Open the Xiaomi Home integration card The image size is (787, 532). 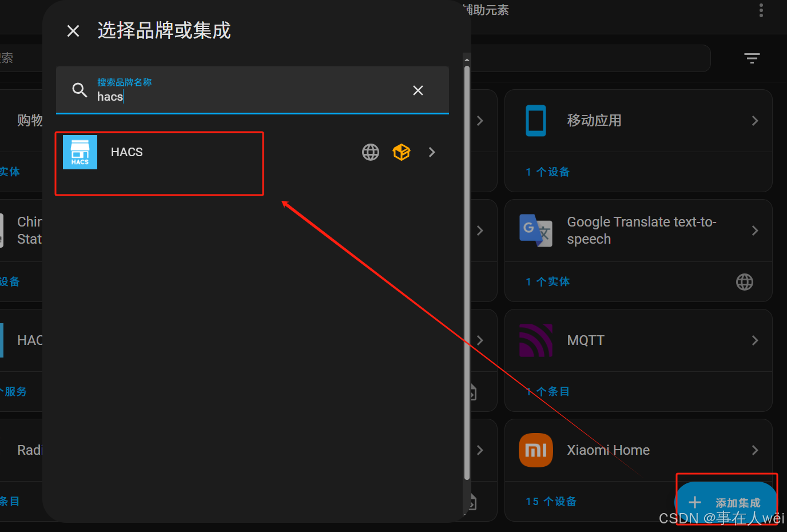click(x=639, y=450)
